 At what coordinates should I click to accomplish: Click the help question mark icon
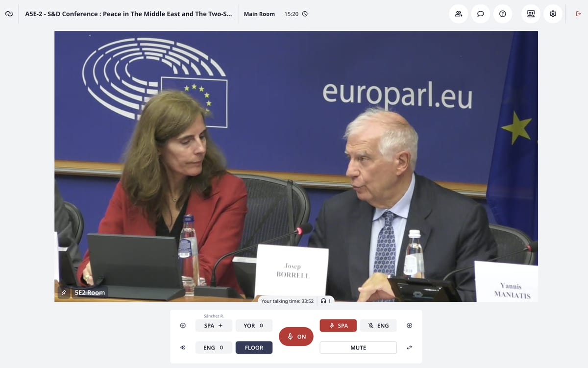click(x=503, y=14)
